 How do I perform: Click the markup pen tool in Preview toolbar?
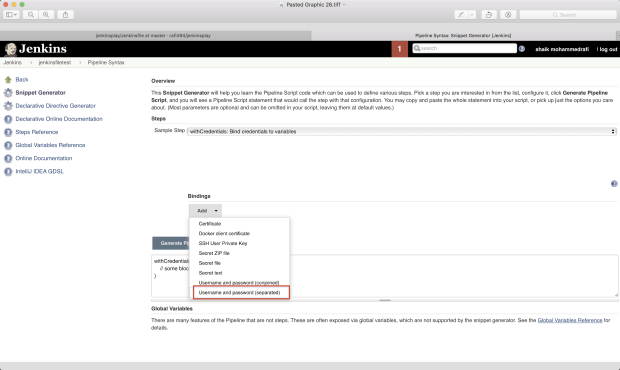tap(461, 15)
